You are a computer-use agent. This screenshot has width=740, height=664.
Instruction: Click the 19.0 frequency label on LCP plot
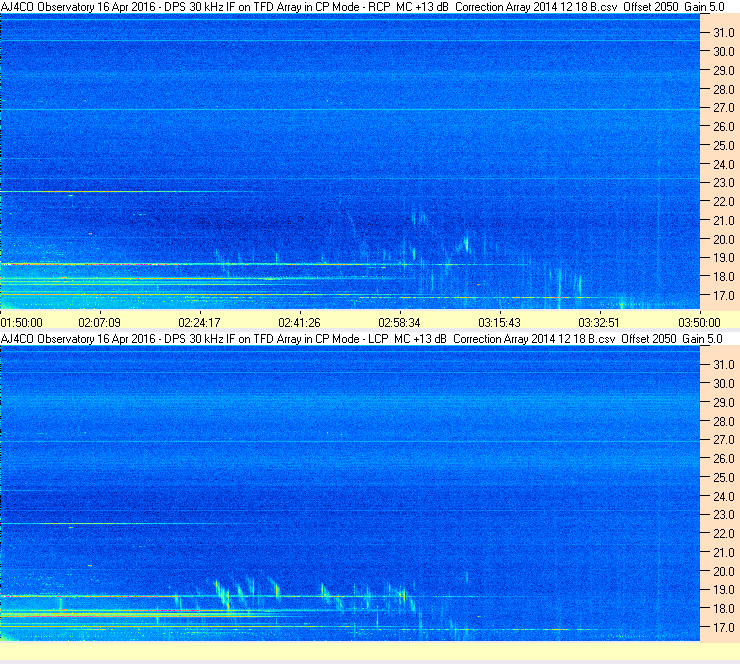pos(724,590)
